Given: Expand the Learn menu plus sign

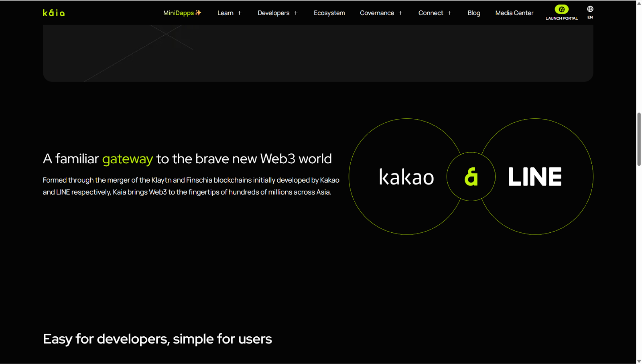Looking at the screenshot, I should click(x=240, y=13).
